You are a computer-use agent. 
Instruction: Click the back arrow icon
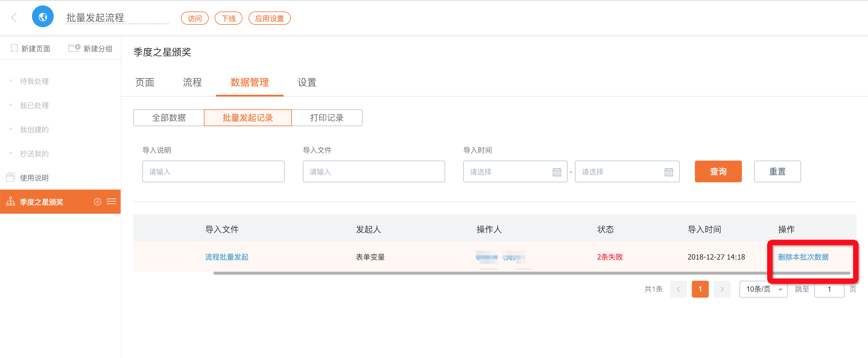coord(14,18)
